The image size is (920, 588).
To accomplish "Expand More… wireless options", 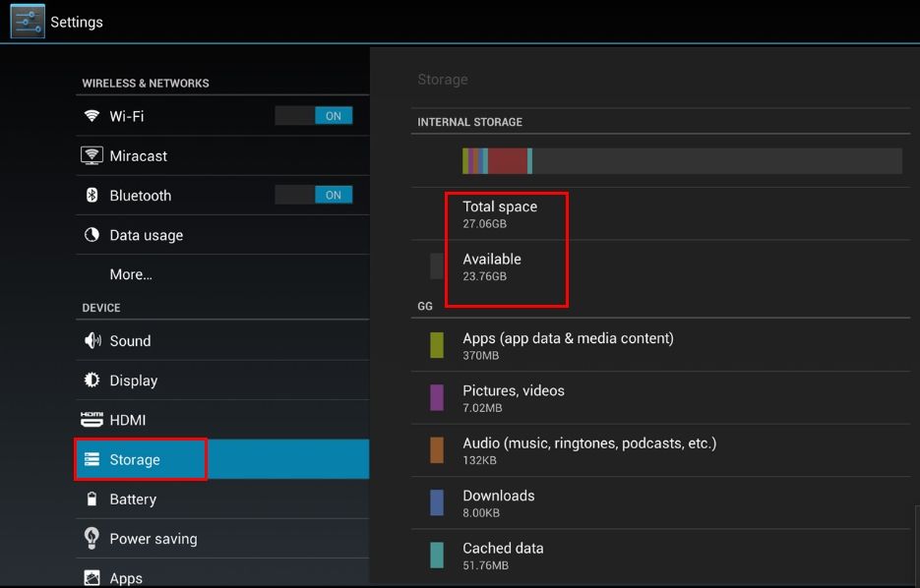I will click(x=131, y=274).
